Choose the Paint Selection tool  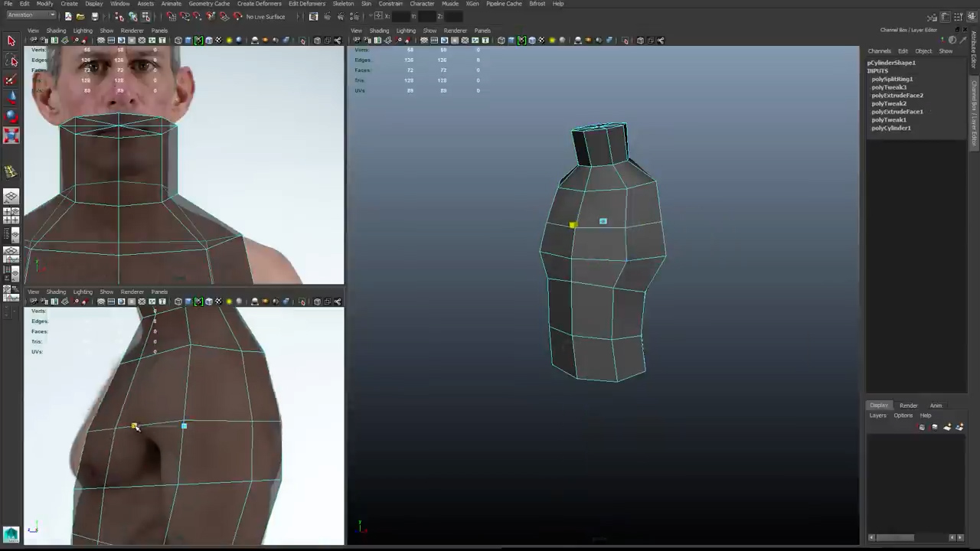11,80
